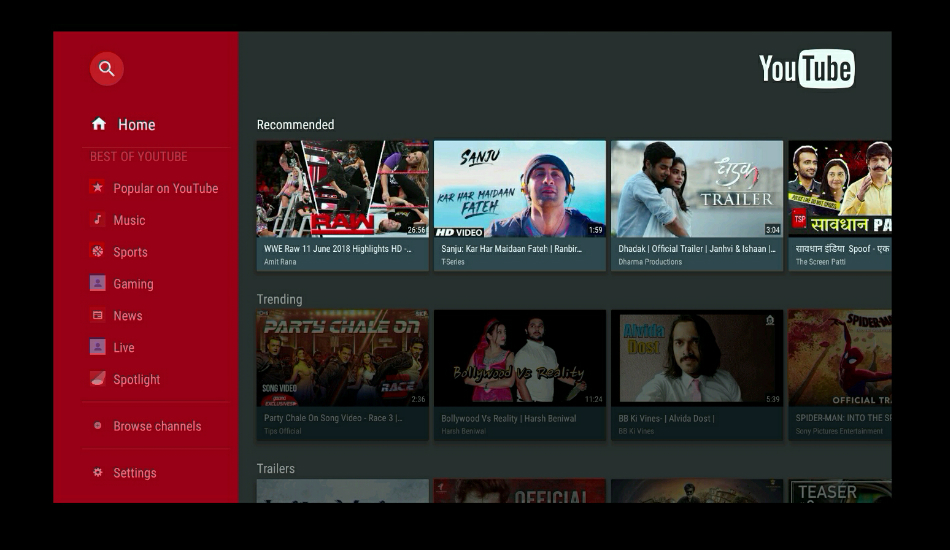Play the WWE Raw highlights thumbnail
Screen dimensions: 950x550
[342, 189]
